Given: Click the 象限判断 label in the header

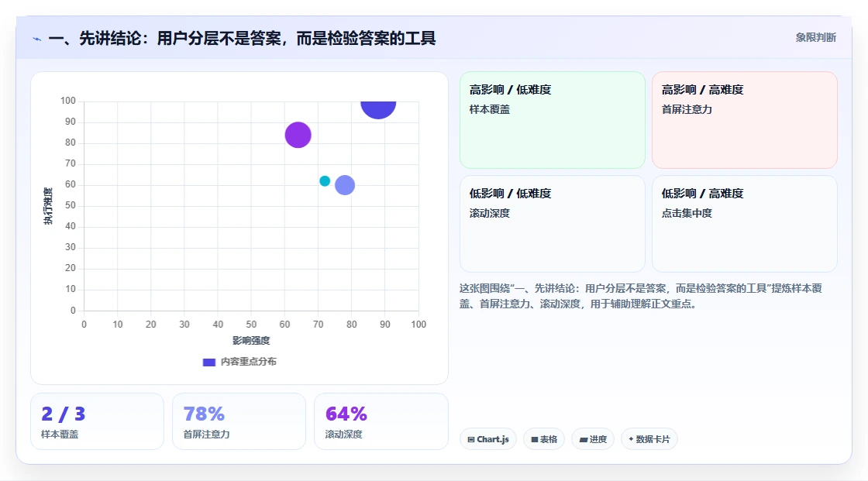Looking at the screenshot, I should [815, 38].
